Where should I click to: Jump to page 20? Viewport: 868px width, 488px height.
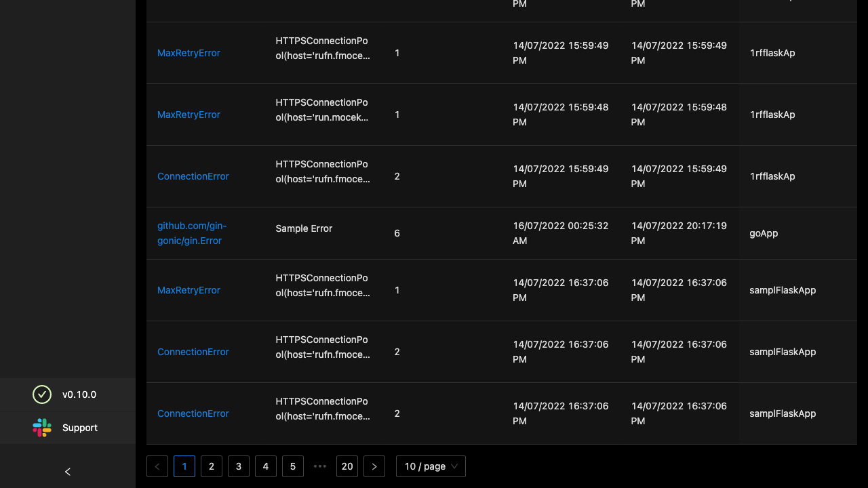(x=347, y=466)
